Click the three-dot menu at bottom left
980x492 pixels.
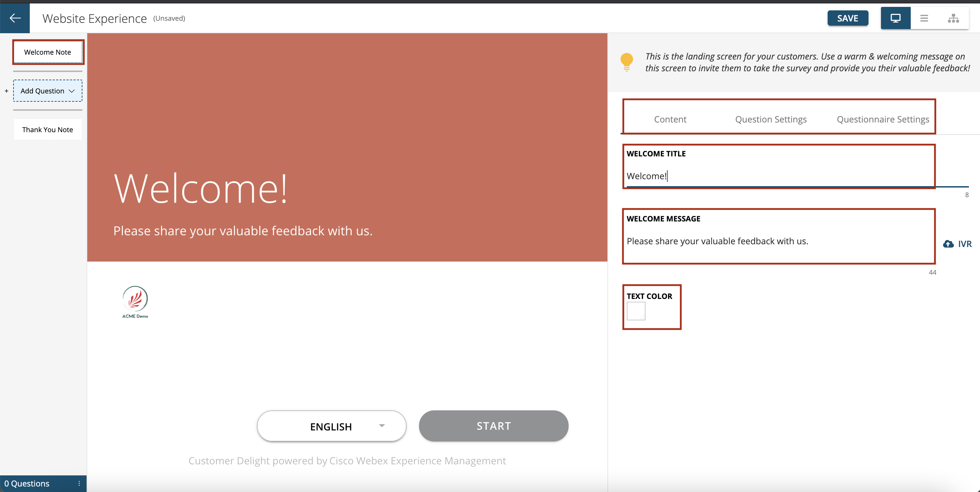[x=78, y=483]
